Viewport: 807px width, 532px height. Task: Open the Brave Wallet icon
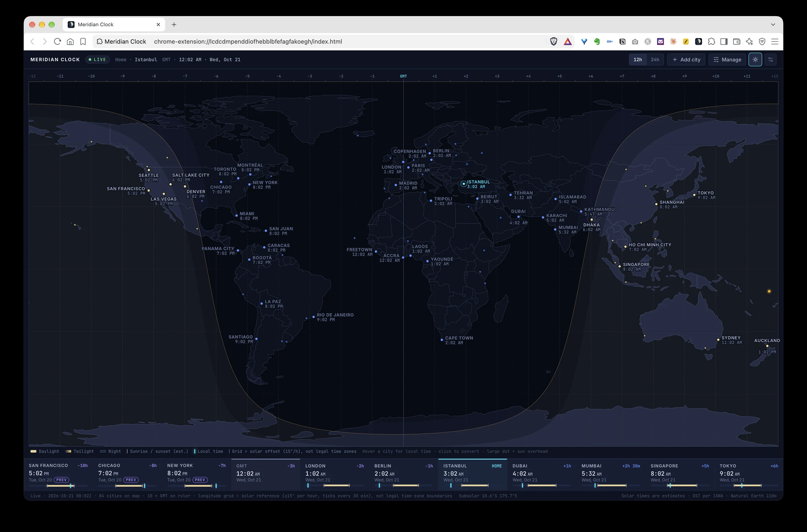point(736,41)
